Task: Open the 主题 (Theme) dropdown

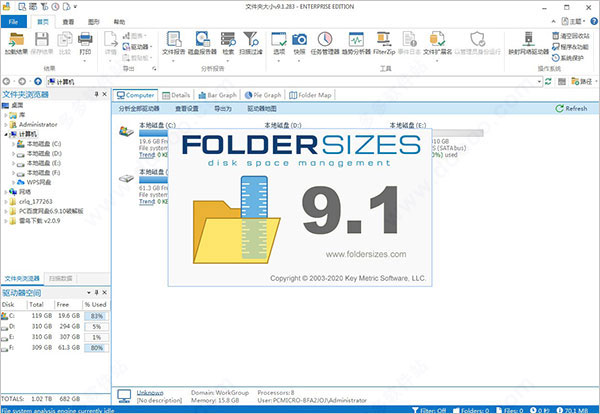Action: point(574,21)
